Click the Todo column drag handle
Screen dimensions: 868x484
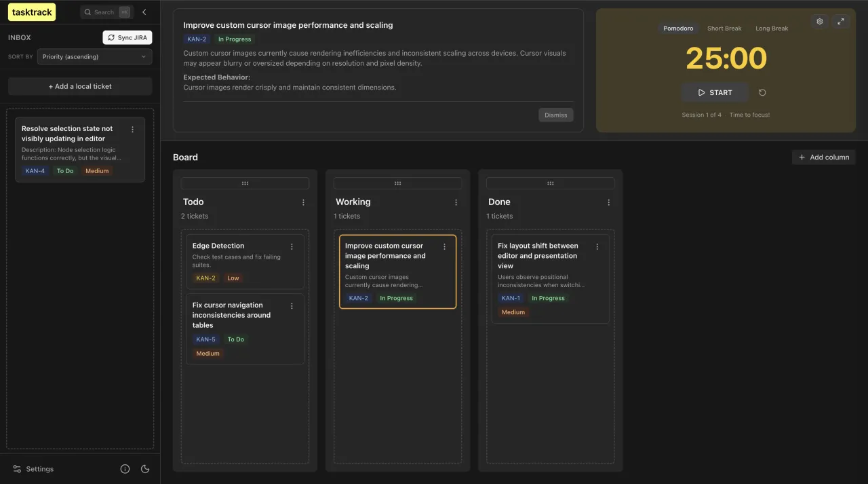point(245,183)
